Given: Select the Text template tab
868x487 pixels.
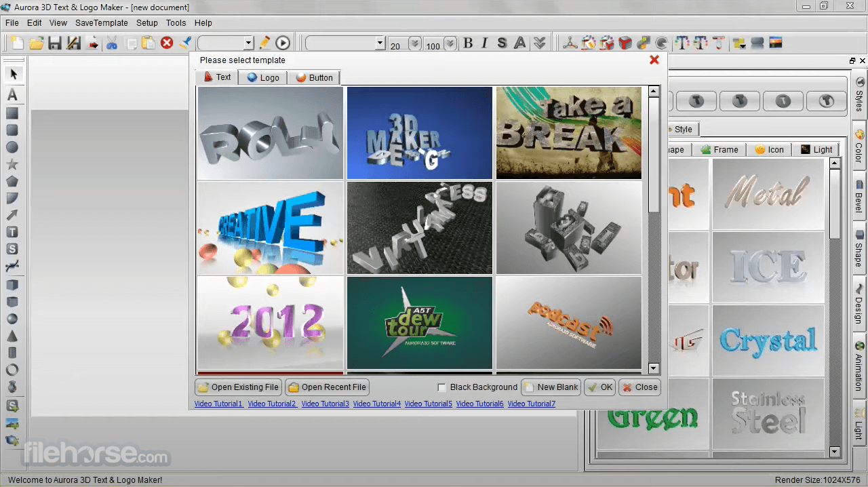Looking at the screenshot, I should click(x=217, y=77).
